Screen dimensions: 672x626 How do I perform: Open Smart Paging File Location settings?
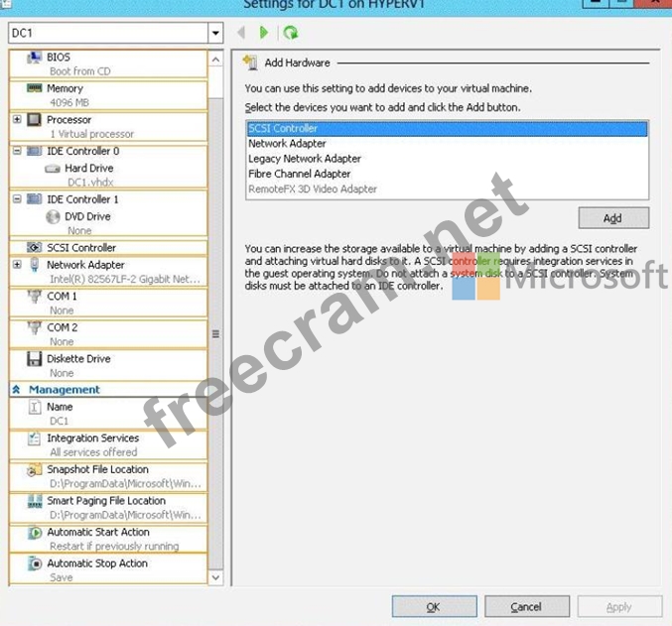click(x=108, y=507)
